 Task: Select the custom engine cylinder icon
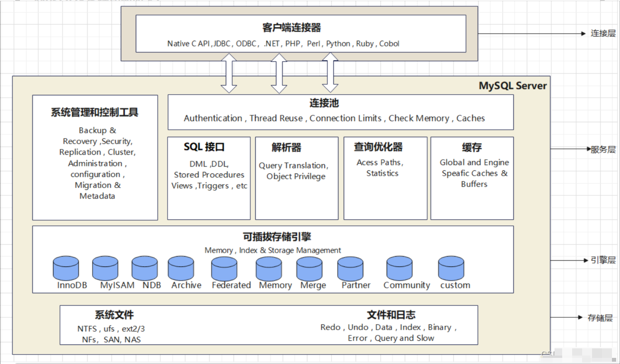pyautogui.click(x=451, y=268)
